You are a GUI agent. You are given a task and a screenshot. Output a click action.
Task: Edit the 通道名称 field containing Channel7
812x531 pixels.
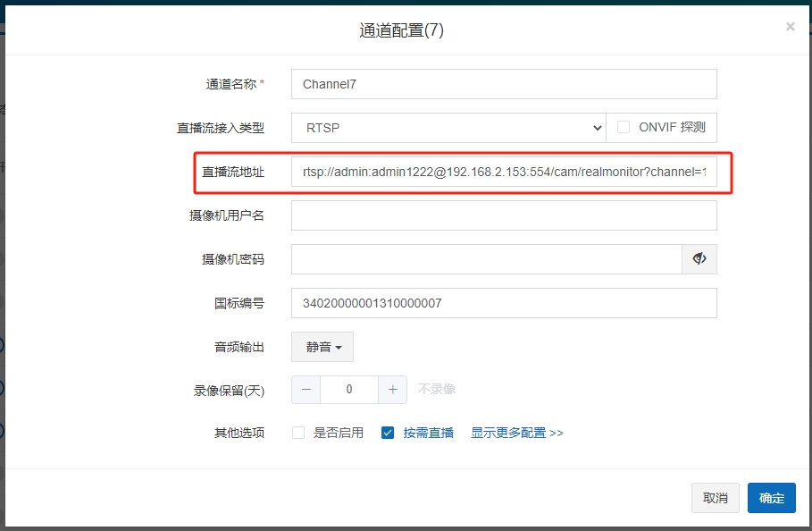point(504,84)
